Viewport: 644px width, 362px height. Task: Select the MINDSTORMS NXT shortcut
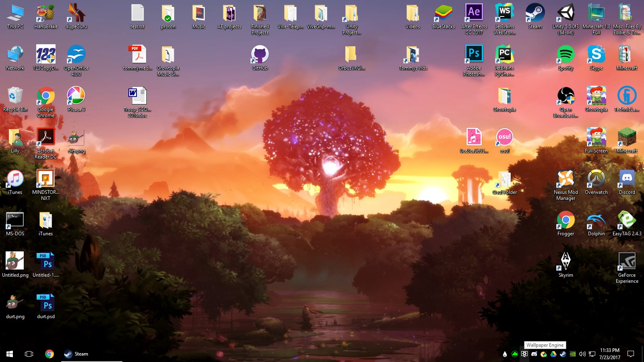[46, 185]
